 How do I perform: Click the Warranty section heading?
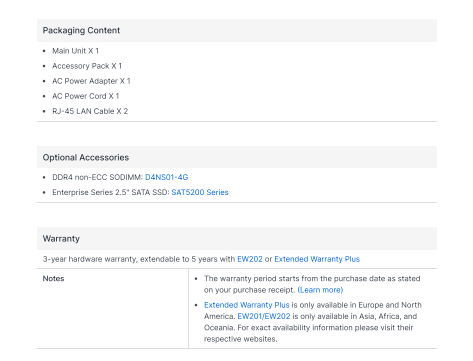tap(61, 239)
